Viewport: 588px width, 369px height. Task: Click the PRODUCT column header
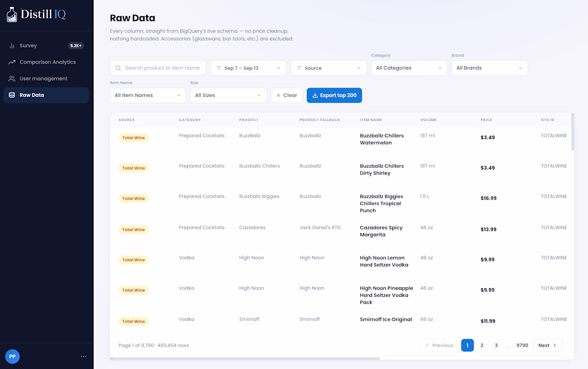click(249, 120)
